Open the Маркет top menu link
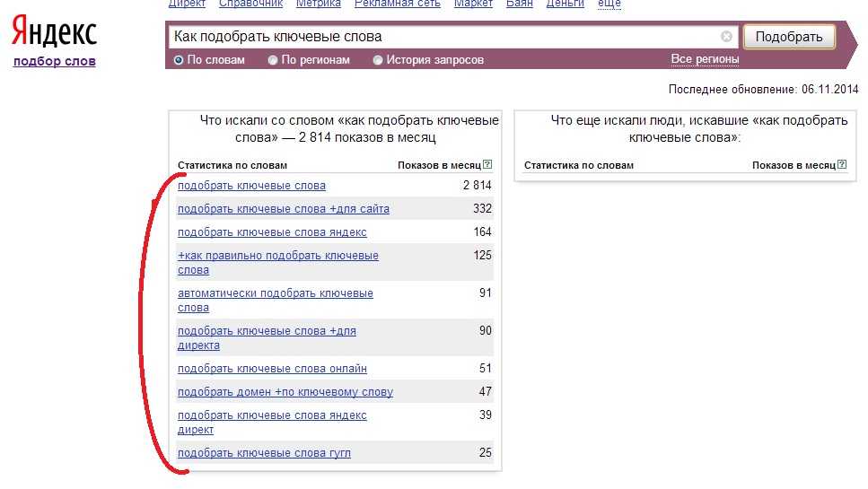868x489 pixels. 473,4
